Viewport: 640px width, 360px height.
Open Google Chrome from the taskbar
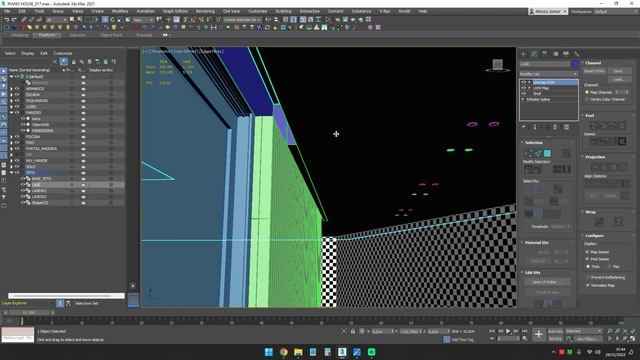coord(284,352)
